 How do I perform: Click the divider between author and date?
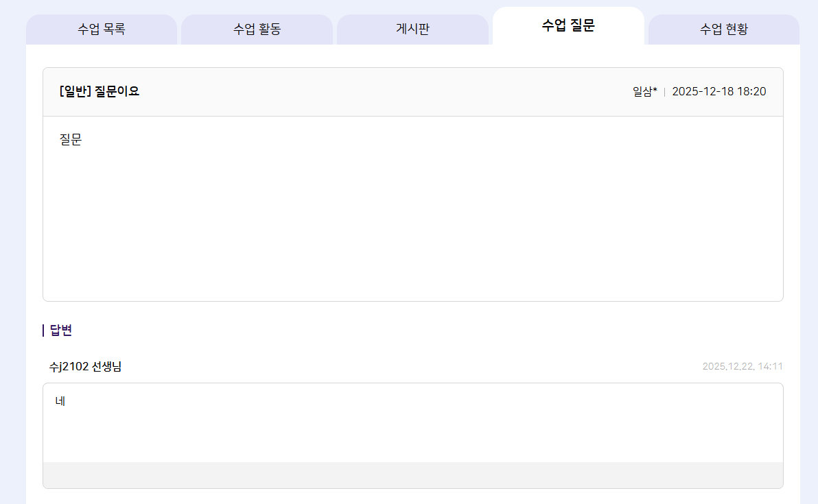pyautogui.click(x=664, y=92)
